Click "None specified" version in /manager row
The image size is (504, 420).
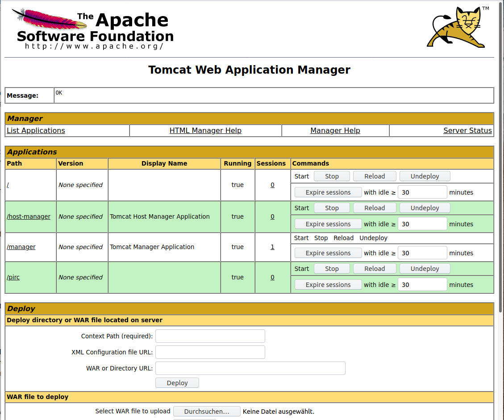[80, 247]
